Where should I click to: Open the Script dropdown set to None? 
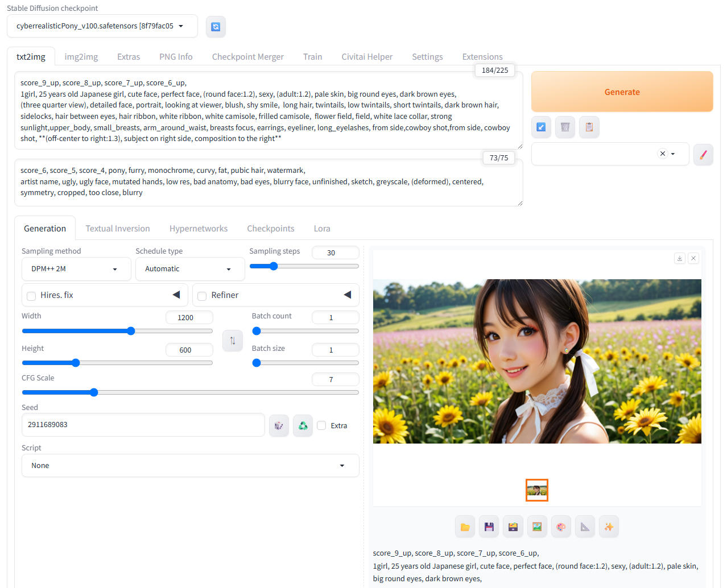(190, 465)
